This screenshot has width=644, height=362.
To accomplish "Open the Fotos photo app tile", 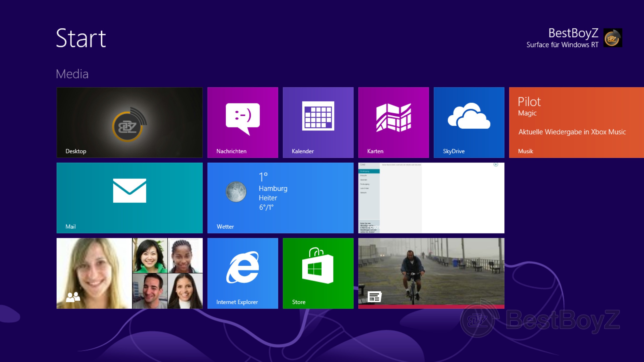I will coord(431,198).
